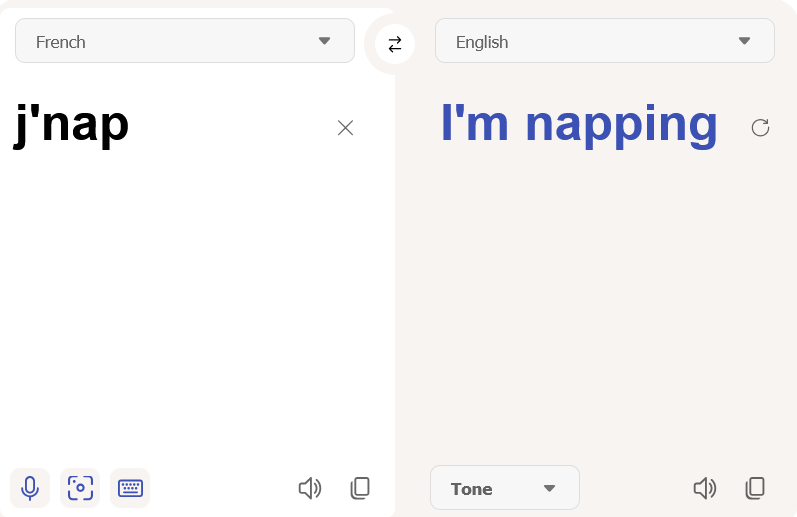Clear the French input text
Screen dimensions: 797x517
tap(345, 128)
